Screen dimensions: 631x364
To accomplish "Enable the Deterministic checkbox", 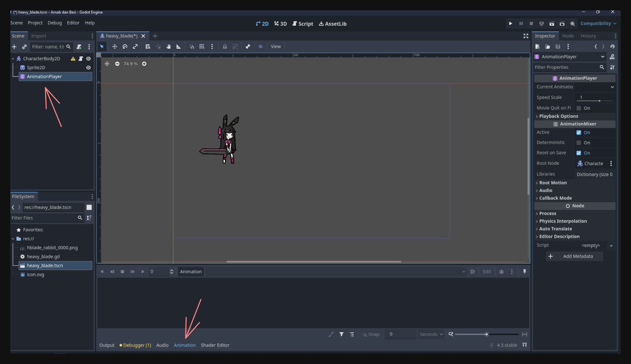I will click(x=579, y=143).
